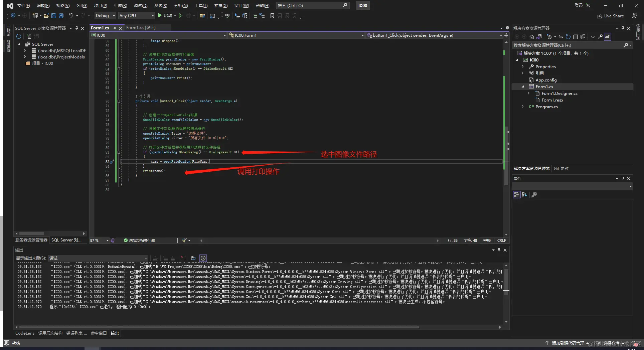
Task: Switch to the Form1.cs [设计] tab
Action: [x=141, y=28]
